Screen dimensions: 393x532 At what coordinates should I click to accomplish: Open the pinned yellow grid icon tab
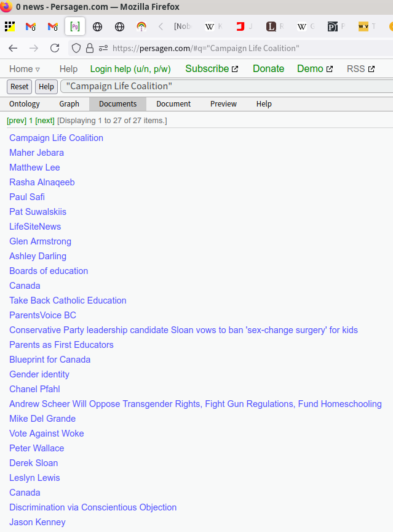tap(10, 26)
